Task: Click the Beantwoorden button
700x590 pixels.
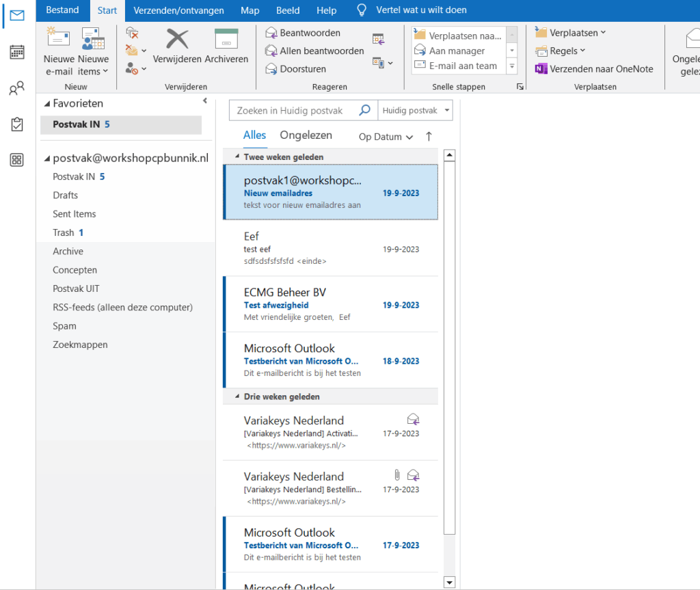Action: click(302, 33)
